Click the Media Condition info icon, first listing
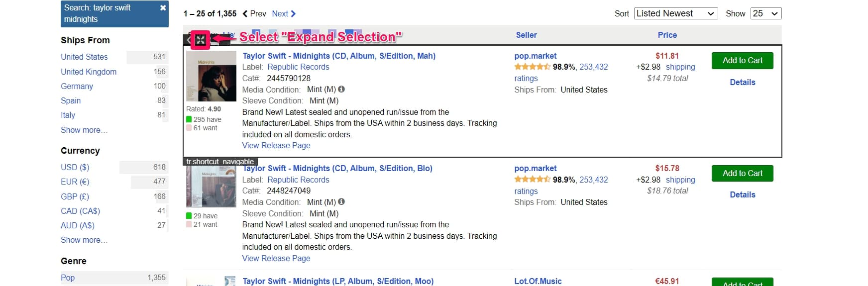The image size is (868, 286). pos(341,90)
